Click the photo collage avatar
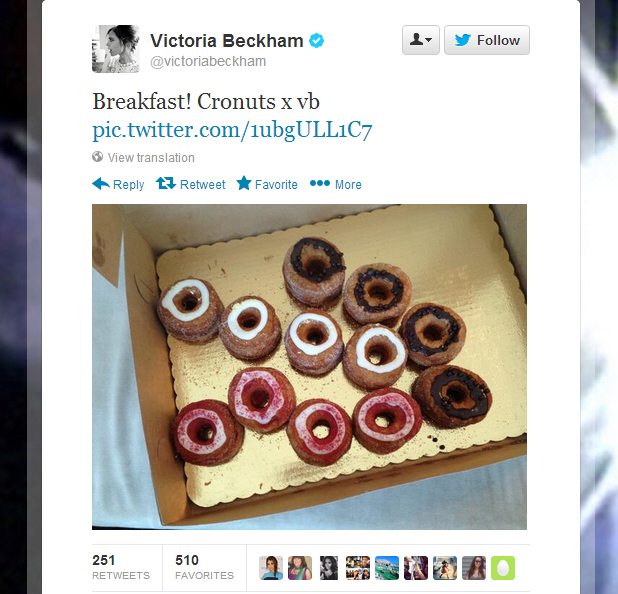 click(358, 568)
